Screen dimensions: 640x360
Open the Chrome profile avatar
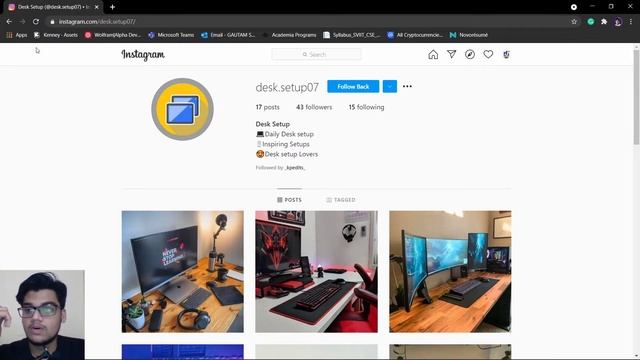tap(618, 22)
